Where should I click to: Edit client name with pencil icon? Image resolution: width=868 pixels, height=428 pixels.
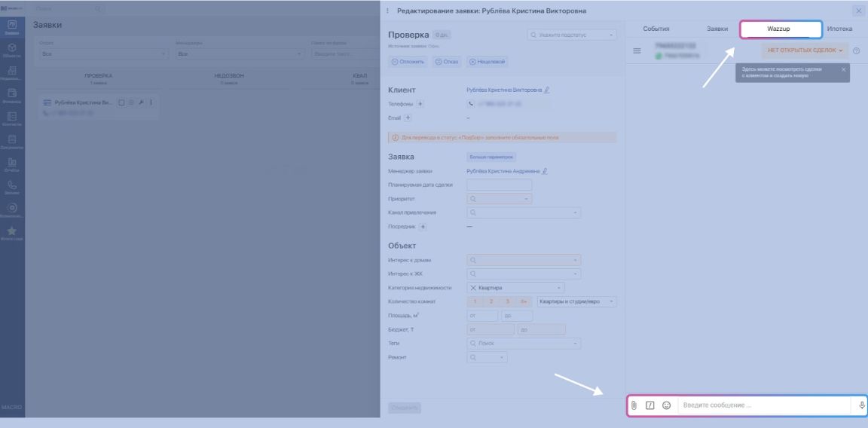tap(547, 90)
